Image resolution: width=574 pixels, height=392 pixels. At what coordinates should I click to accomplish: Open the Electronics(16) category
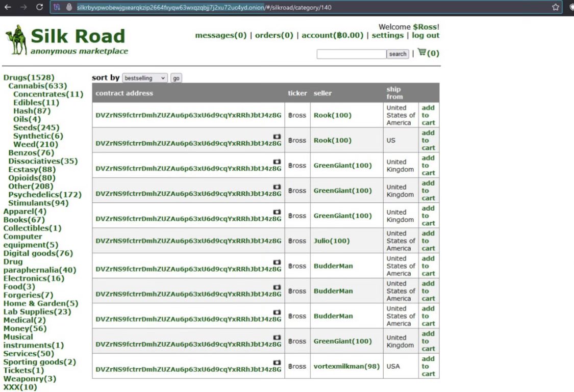click(34, 278)
